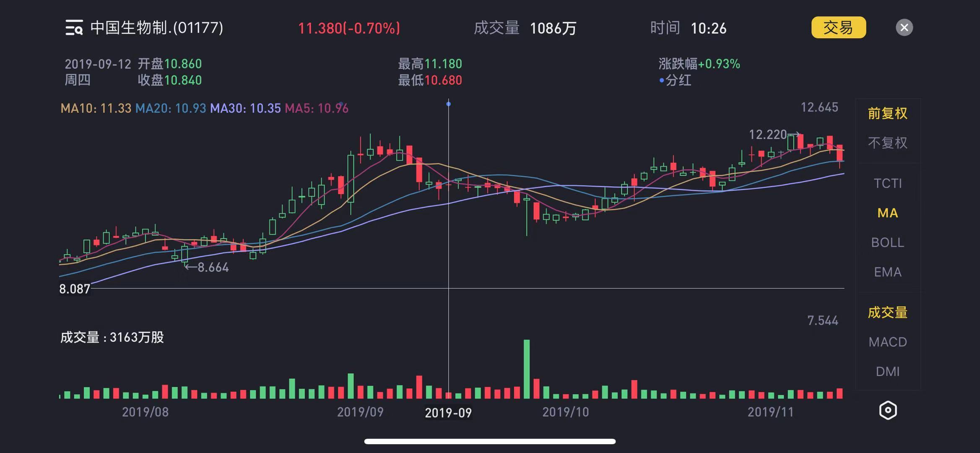Tap the 2019/09 date axis label
Viewport: 980px width, 453px height.
pyautogui.click(x=360, y=412)
